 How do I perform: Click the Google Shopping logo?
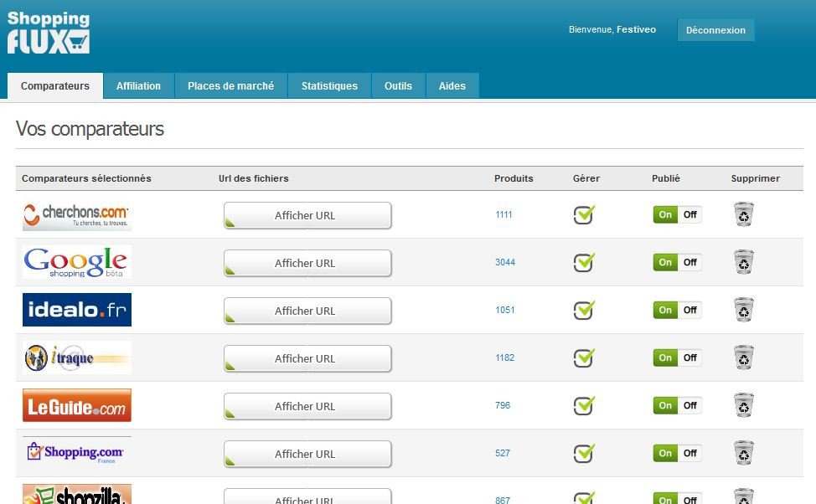(76, 263)
